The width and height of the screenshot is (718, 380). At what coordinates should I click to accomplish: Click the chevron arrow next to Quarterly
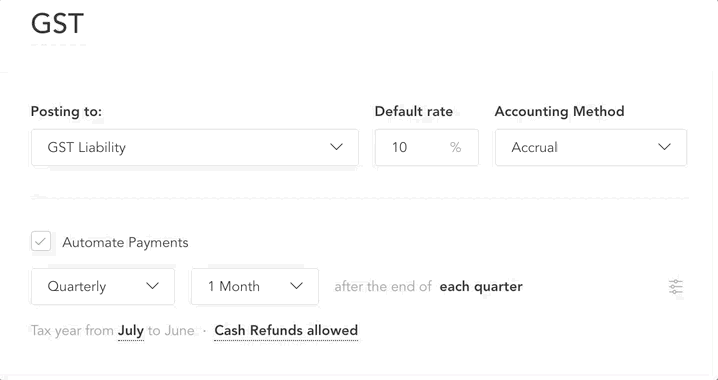click(152, 286)
